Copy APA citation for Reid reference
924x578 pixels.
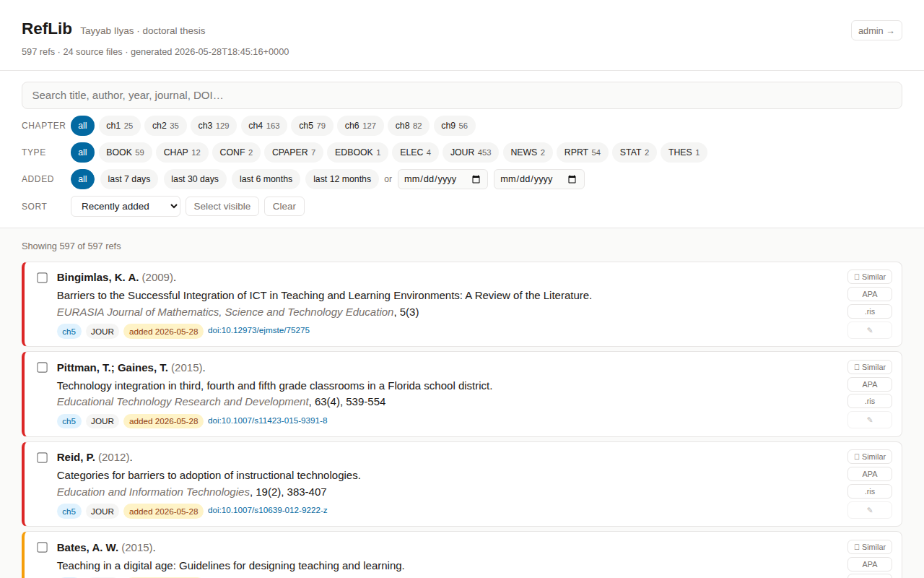click(x=870, y=474)
